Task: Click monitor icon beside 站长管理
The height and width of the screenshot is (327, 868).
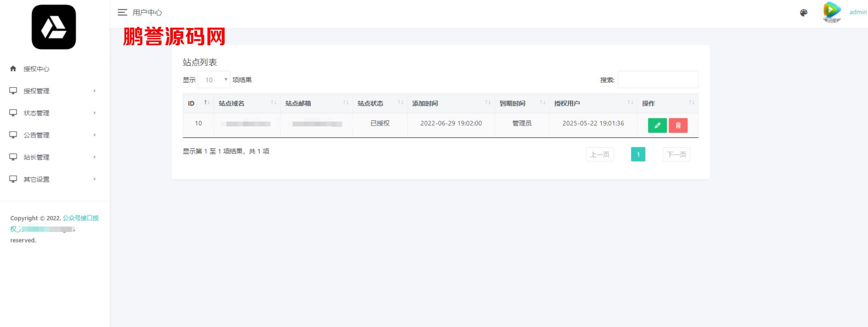Action: coord(13,157)
